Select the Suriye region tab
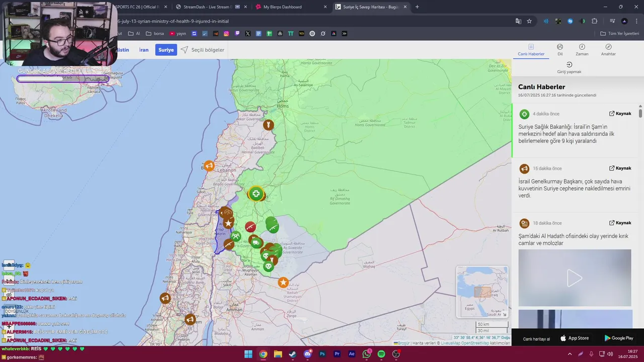The width and height of the screenshot is (644, 362). tap(166, 50)
